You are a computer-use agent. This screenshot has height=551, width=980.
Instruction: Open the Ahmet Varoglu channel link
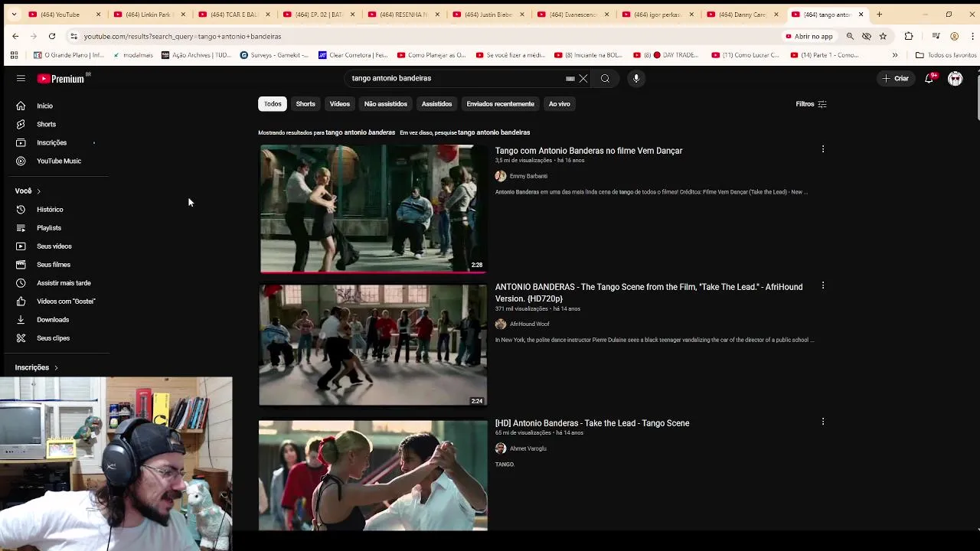(528, 448)
